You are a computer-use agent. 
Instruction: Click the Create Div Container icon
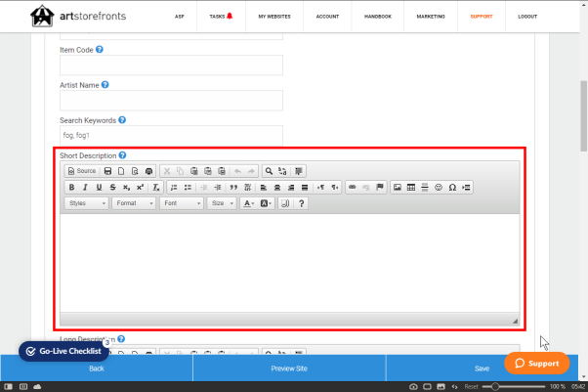[247, 188]
